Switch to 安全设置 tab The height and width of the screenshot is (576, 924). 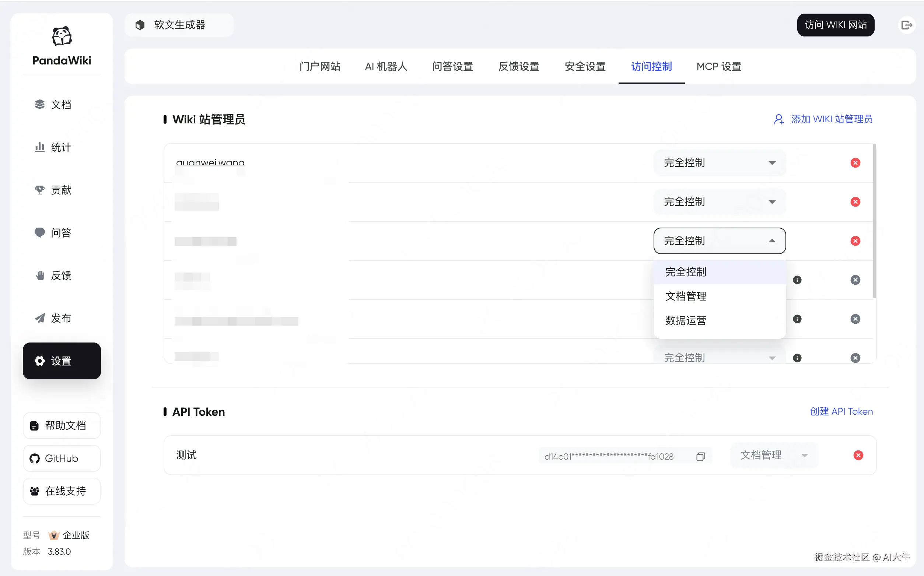click(x=585, y=67)
